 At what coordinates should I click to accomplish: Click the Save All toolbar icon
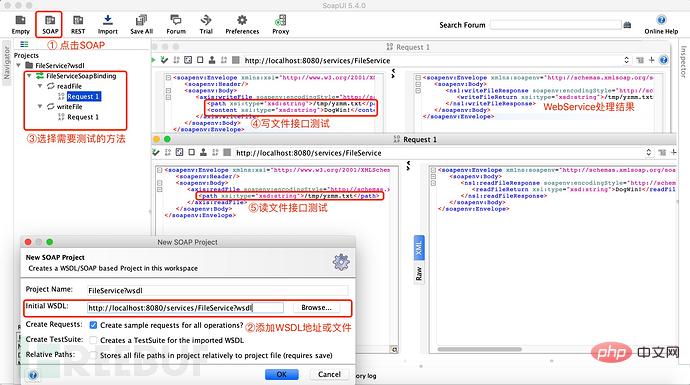click(x=141, y=25)
